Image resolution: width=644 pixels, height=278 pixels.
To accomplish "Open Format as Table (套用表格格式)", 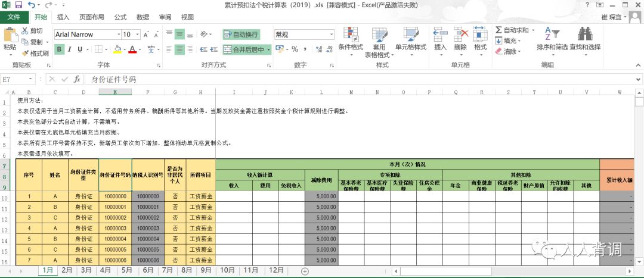I will pyautogui.click(x=379, y=42).
